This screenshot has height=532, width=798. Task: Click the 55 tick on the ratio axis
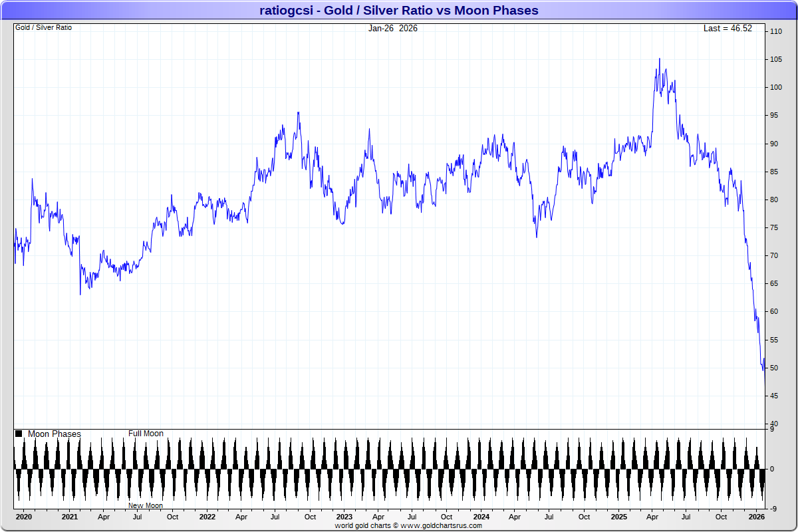click(x=774, y=340)
